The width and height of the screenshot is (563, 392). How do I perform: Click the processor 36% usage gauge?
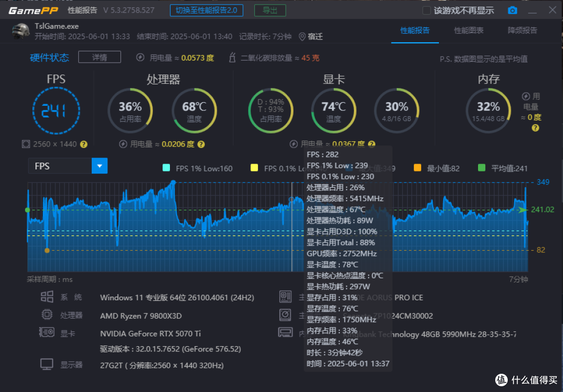[130, 111]
